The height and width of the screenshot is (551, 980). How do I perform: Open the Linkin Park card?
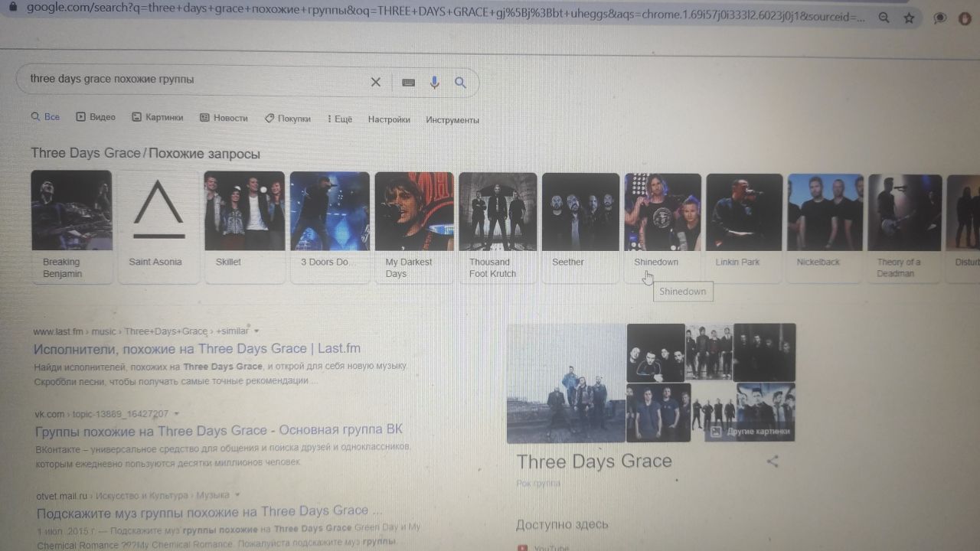coord(744,229)
